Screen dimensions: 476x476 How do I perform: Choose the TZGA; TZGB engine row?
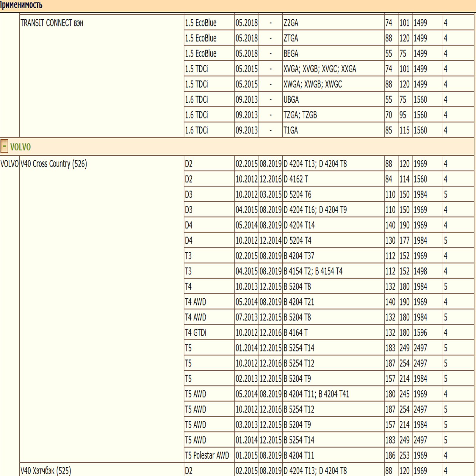(x=300, y=115)
